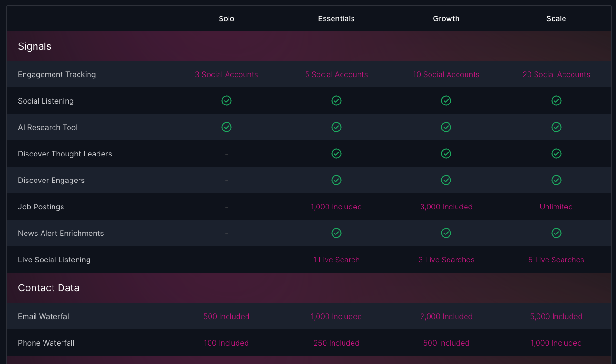The width and height of the screenshot is (616, 364).
Task: Select the Essentials plan column header
Action: click(x=336, y=19)
